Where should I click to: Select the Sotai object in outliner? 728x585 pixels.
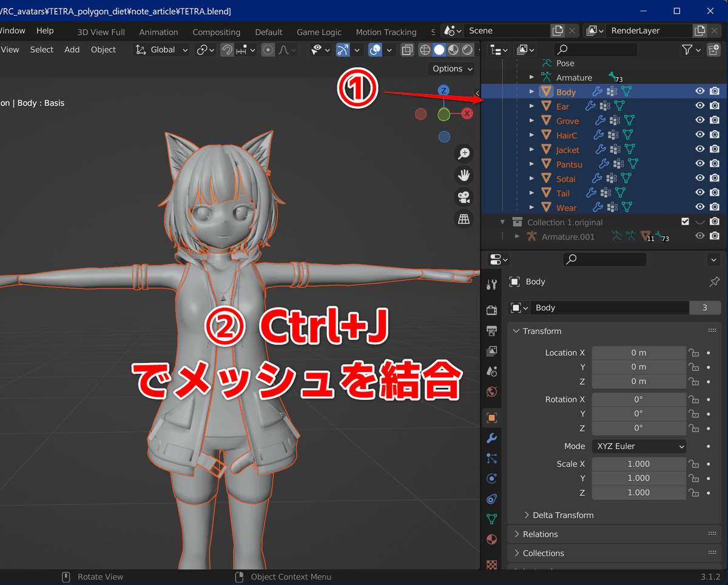tap(566, 178)
